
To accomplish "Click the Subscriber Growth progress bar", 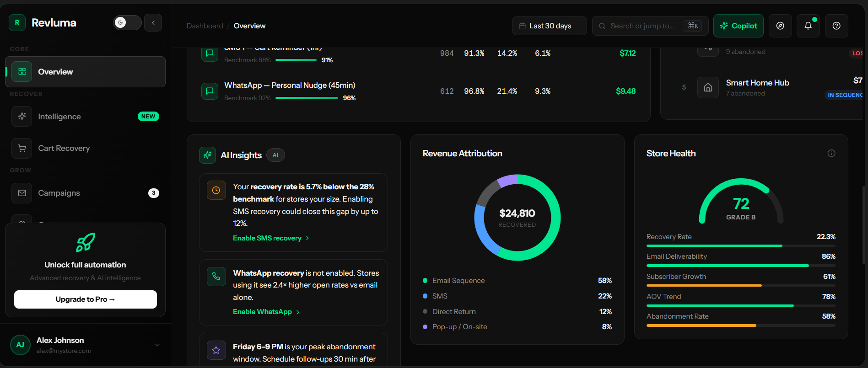I will (741, 286).
